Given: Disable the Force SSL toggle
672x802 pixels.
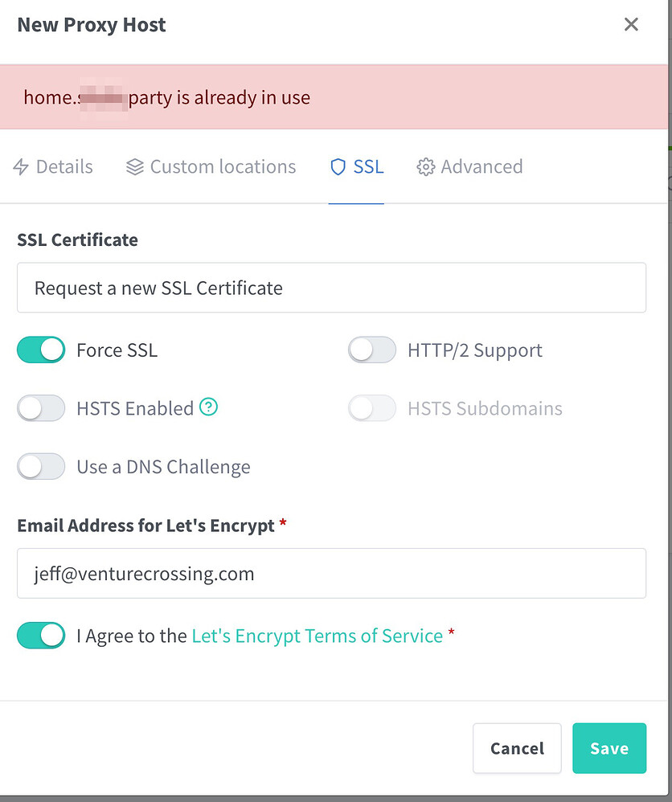Looking at the screenshot, I should pos(41,350).
